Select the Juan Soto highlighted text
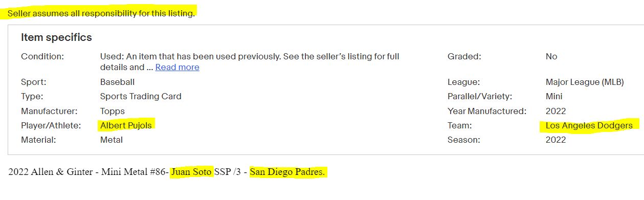 tap(192, 172)
